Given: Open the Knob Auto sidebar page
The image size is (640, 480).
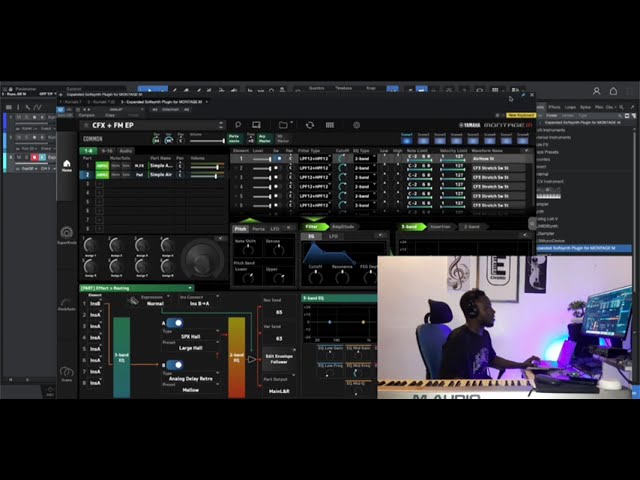Looking at the screenshot, I should tap(67, 304).
